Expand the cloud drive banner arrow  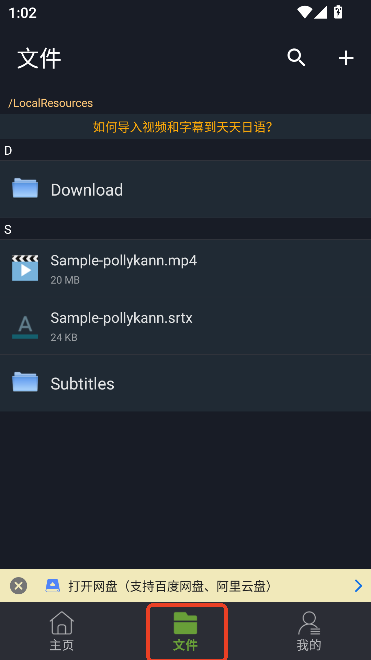(x=358, y=585)
